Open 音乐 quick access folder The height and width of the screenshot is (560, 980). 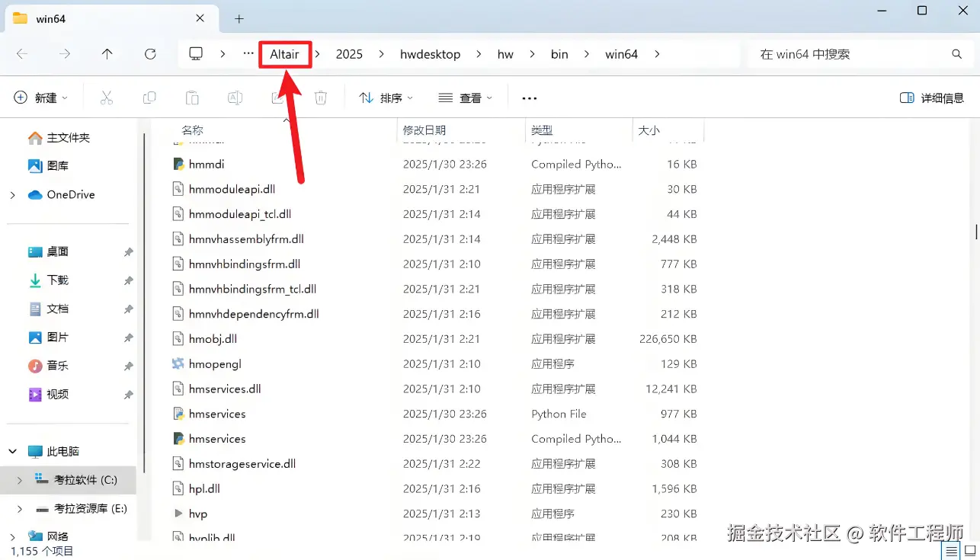pyautogui.click(x=48, y=366)
